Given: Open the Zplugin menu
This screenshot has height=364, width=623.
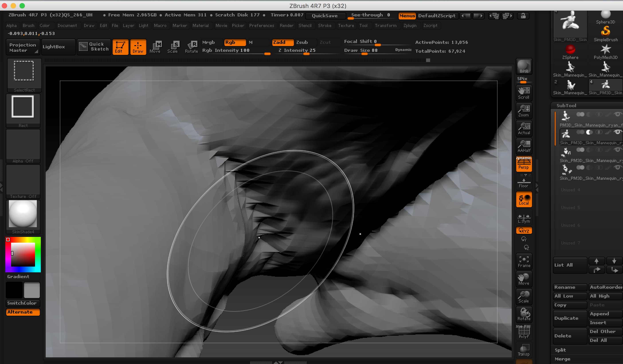Looking at the screenshot, I should click(410, 25).
